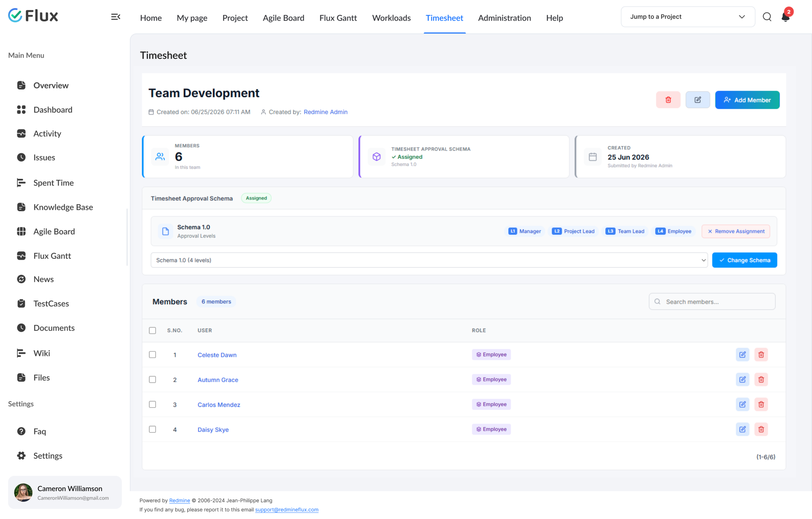The height and width of the screenshot is (519, 812).
Task: Open News in the sidebar
Action: tap(36, 279)
